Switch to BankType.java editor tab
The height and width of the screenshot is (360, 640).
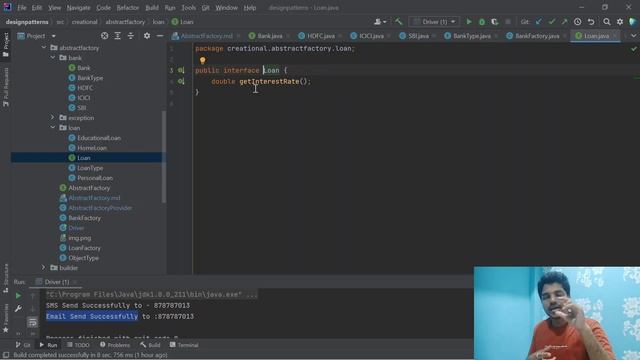point(472,36)
